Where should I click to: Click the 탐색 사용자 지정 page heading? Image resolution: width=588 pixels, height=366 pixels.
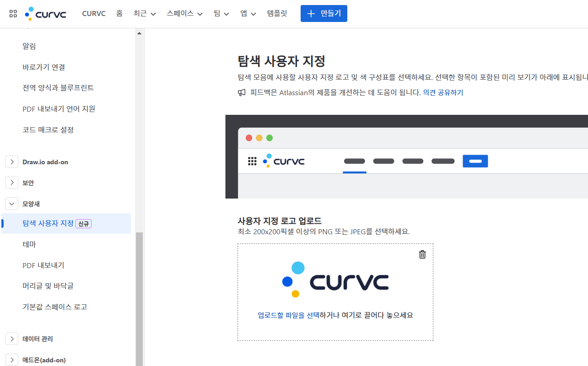tap(281, 61)
